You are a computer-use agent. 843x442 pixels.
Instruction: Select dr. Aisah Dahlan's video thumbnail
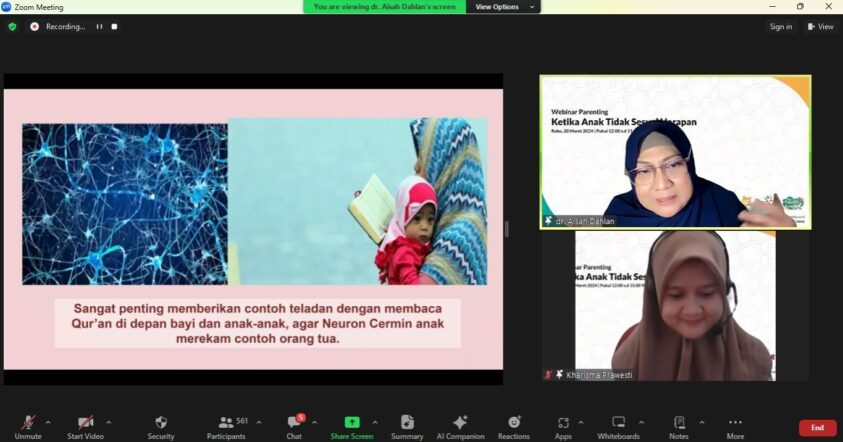click(675, 152)
